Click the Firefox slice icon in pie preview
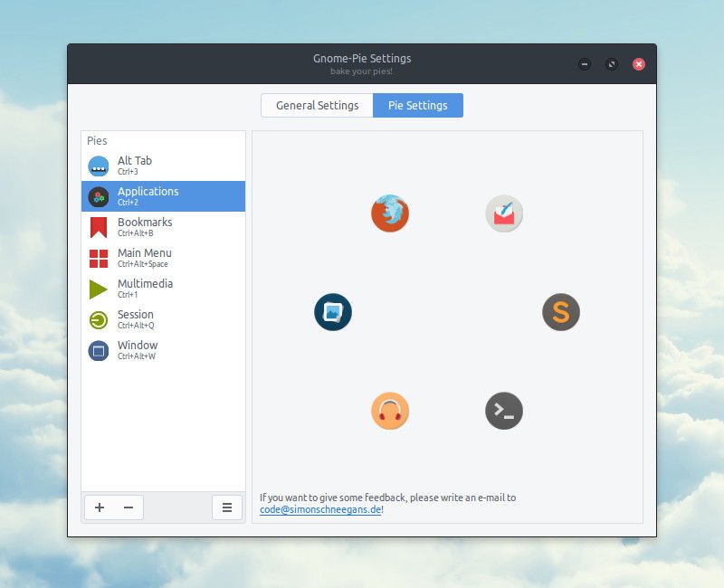 tap(390, 213)
